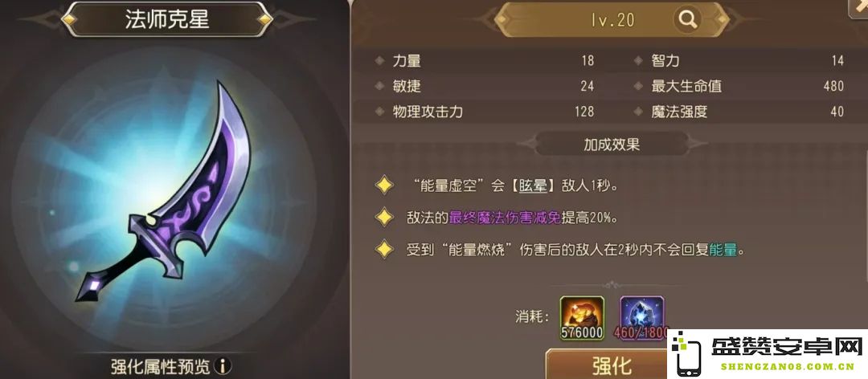Select the lv.20 level banner
Viewport: 868px width, 379px height.
coord(612,20)
